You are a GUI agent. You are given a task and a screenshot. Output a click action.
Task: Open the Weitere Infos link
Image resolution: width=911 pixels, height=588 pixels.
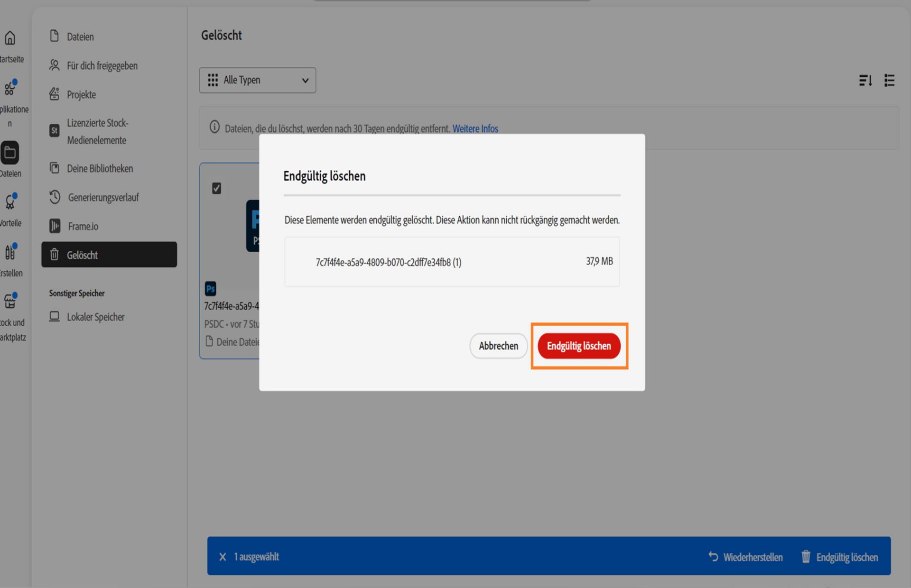point(475,129)
